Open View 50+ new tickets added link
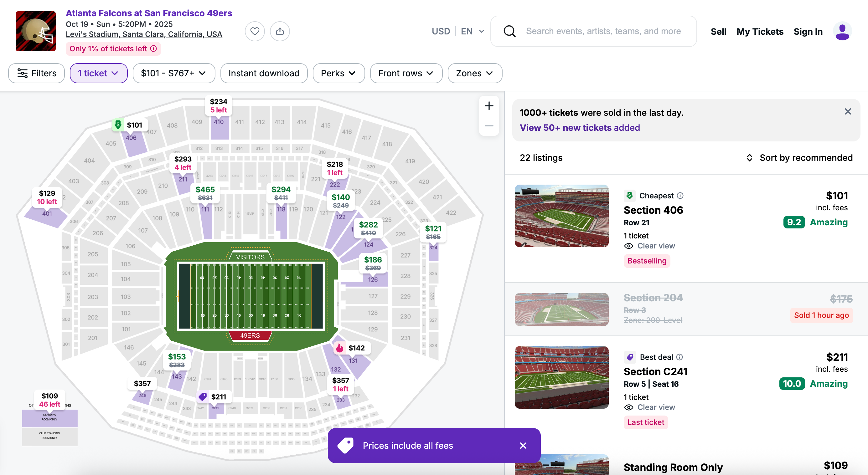The width and height of the screenshot is (868, 475). pos(580,128)
